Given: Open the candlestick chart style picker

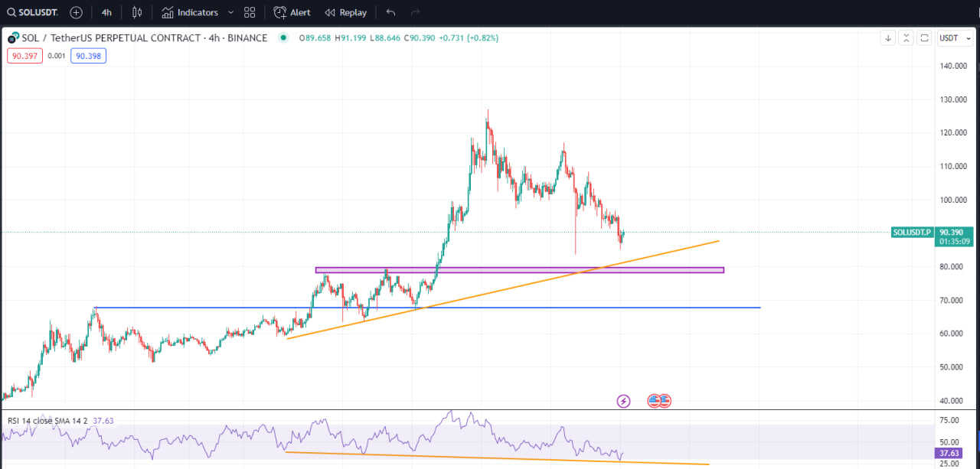Looking at the screenshot, I should (x=137, y=12).
